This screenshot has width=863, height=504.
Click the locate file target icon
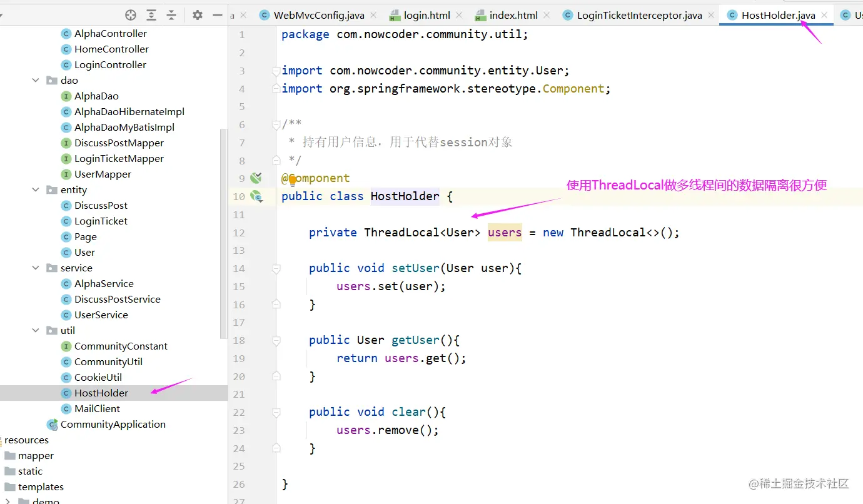click(x=131, y=15)
